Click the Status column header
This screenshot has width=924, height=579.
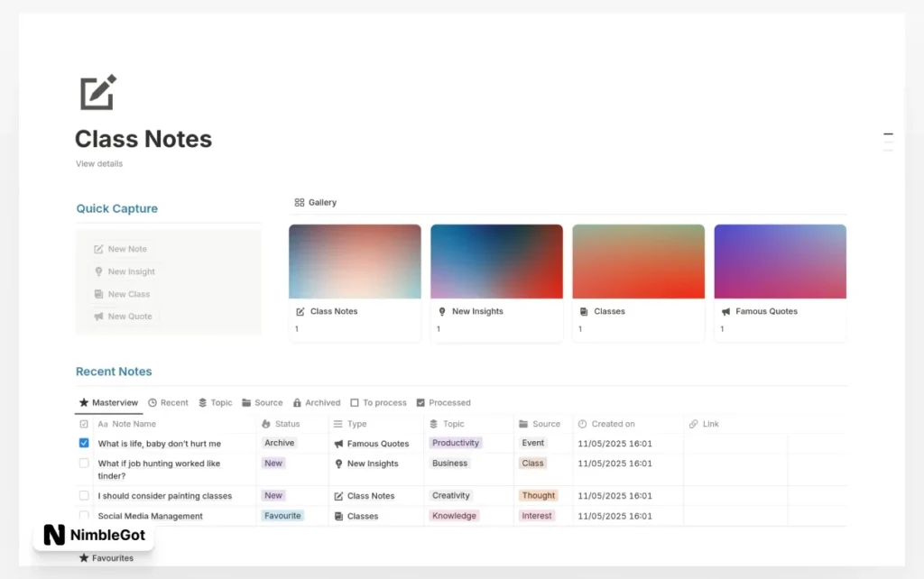tap(281, 424)
